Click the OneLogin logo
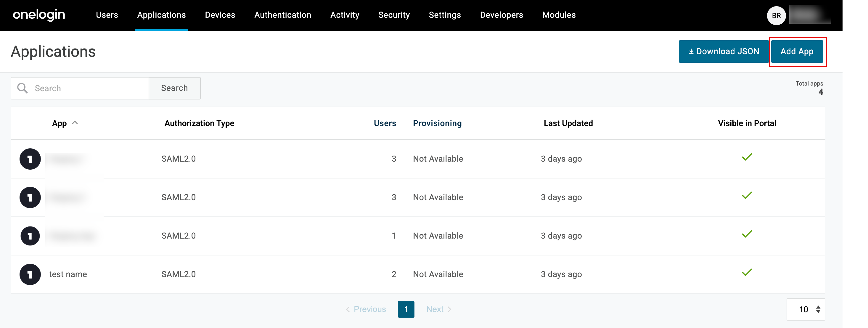The height and width of the screenshot is (328, 868). click(x=39, y=15)
